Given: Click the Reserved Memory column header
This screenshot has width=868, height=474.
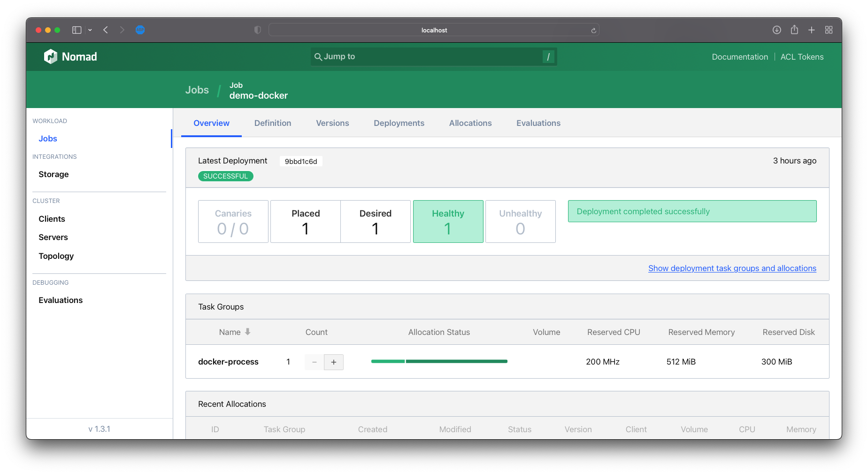Looking at the screenshot, I should click(701, 332).
